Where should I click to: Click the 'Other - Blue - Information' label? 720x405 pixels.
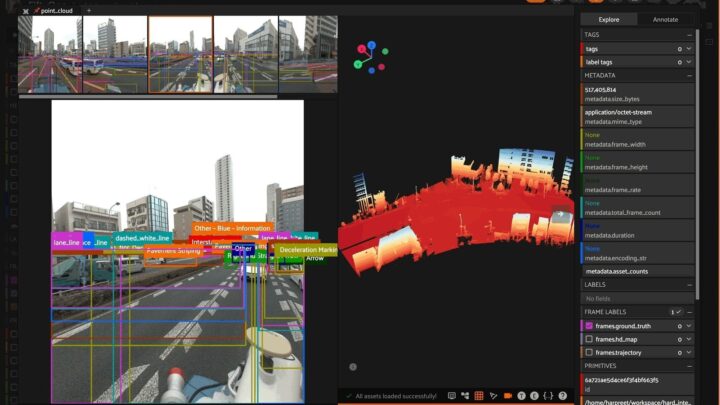232,228
